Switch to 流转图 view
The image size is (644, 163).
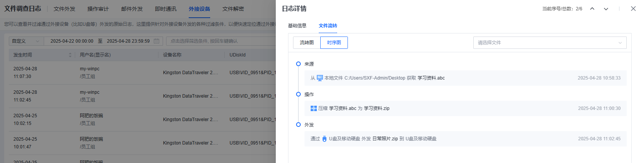[306, 43]
